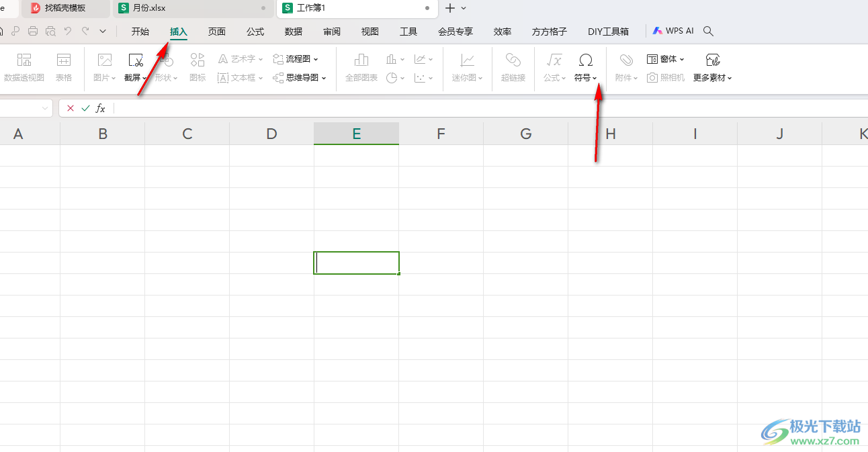Click the Formula (公式) square-root icon
The image size is (868, 452).
(554, 60)
